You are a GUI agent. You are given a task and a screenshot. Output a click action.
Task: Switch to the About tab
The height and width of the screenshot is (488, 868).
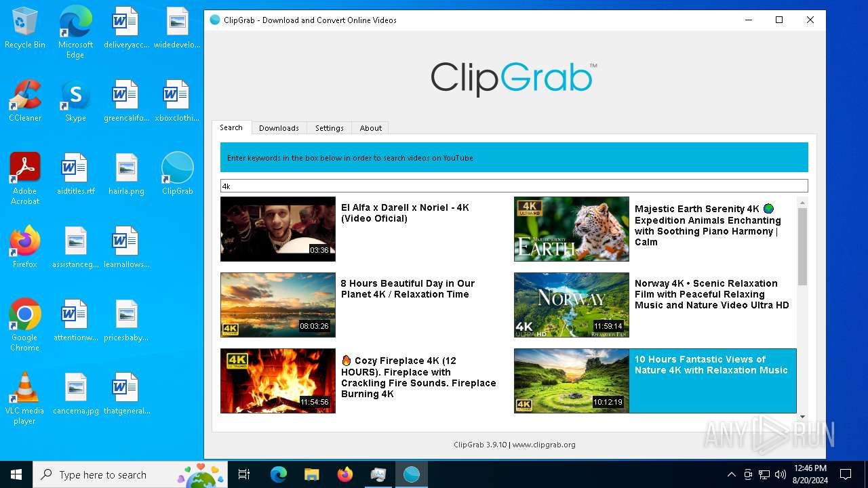point(371,128)
